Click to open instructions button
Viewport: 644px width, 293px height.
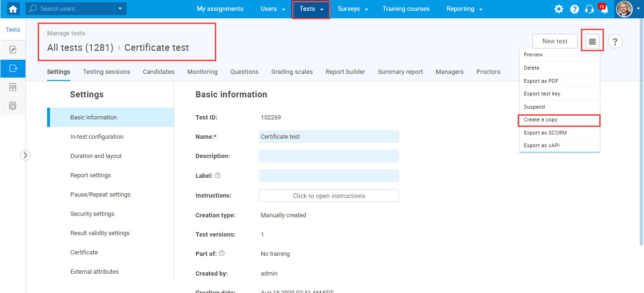click(x=329, y=196)
